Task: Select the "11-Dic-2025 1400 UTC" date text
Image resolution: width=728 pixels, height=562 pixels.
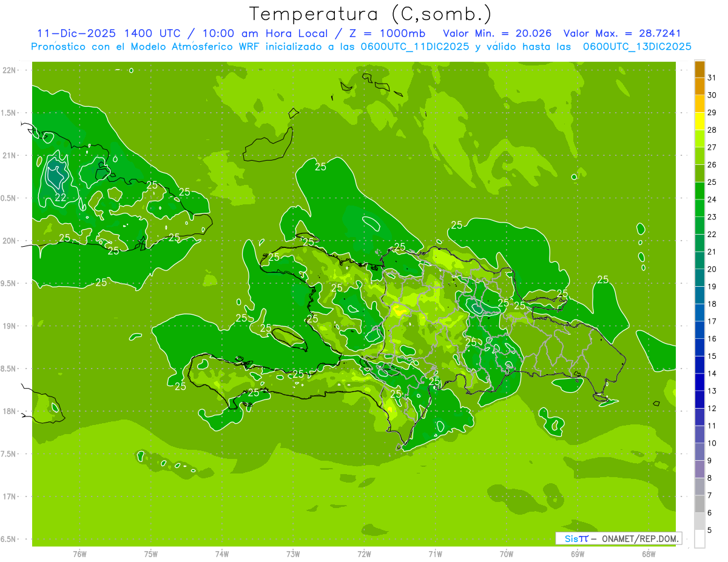Action: point(109,33)
